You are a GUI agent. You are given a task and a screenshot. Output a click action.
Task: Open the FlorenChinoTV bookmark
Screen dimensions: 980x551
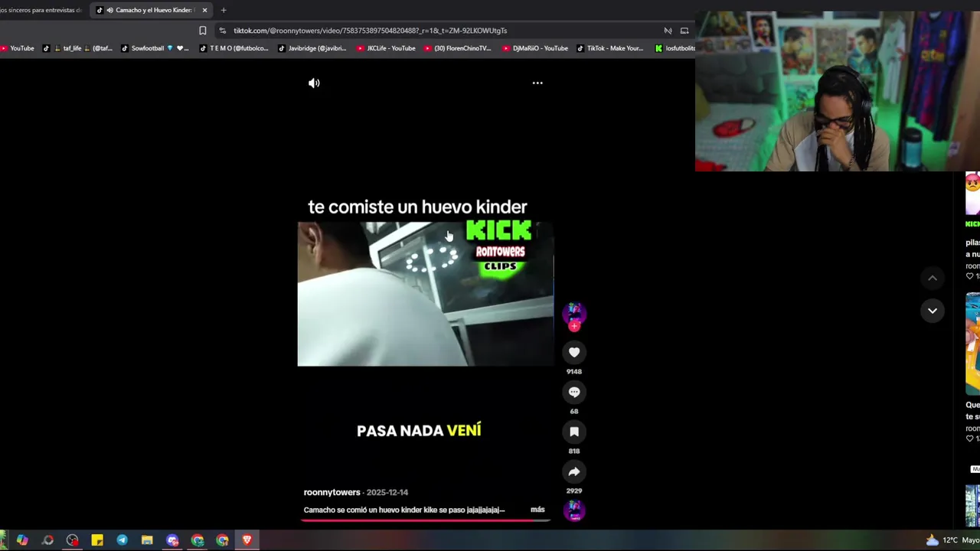457,48
